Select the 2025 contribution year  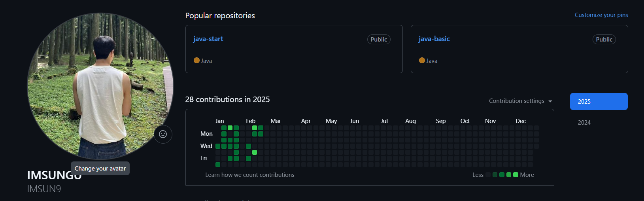pos(599,102)
